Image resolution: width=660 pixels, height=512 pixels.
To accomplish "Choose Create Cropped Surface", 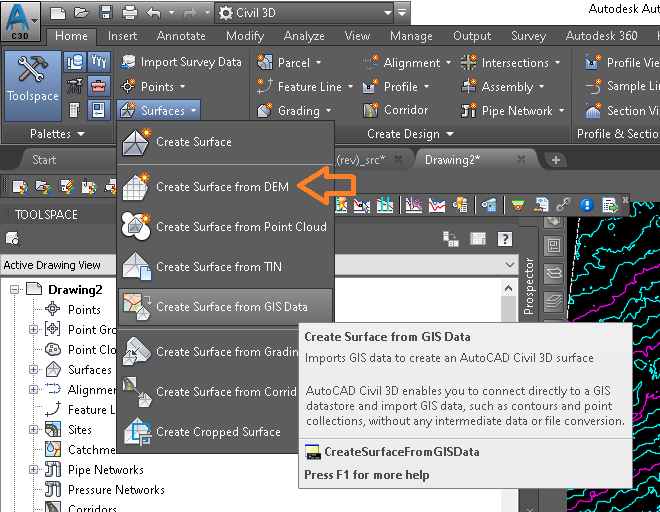I will [208, 432].
